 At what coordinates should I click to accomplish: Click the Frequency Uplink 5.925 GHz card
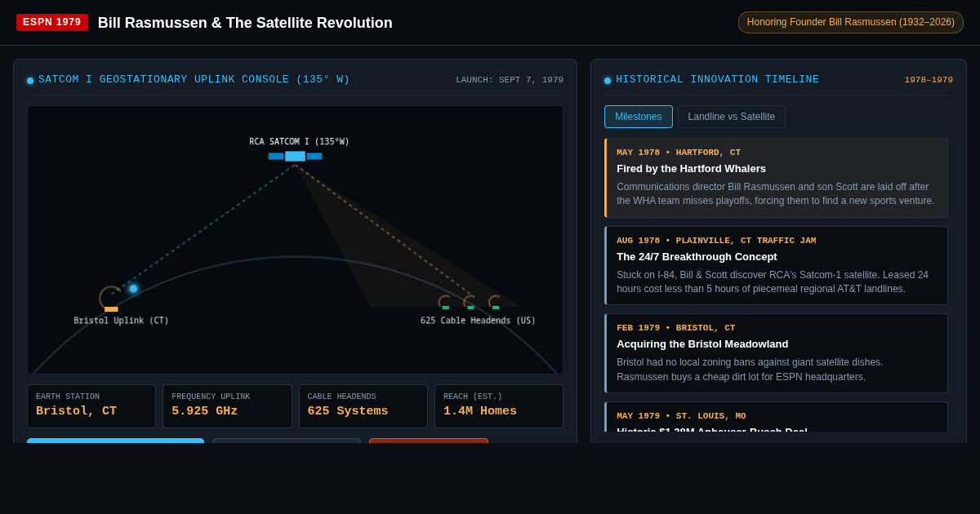(227, 406)
